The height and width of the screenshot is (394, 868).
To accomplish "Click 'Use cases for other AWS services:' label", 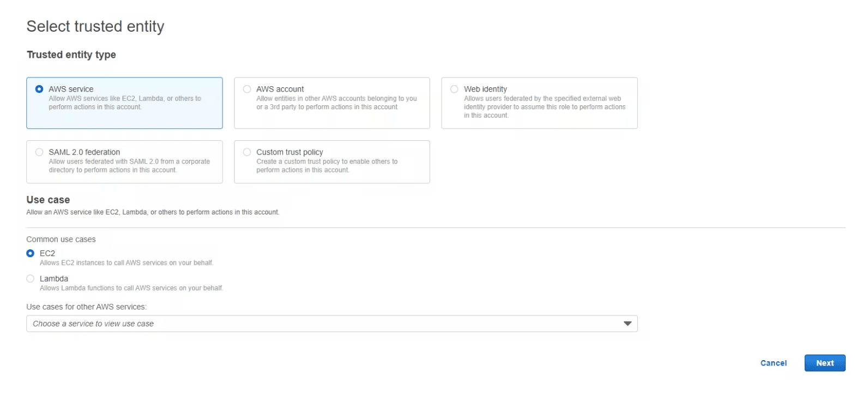I will [x=87, y=307].
